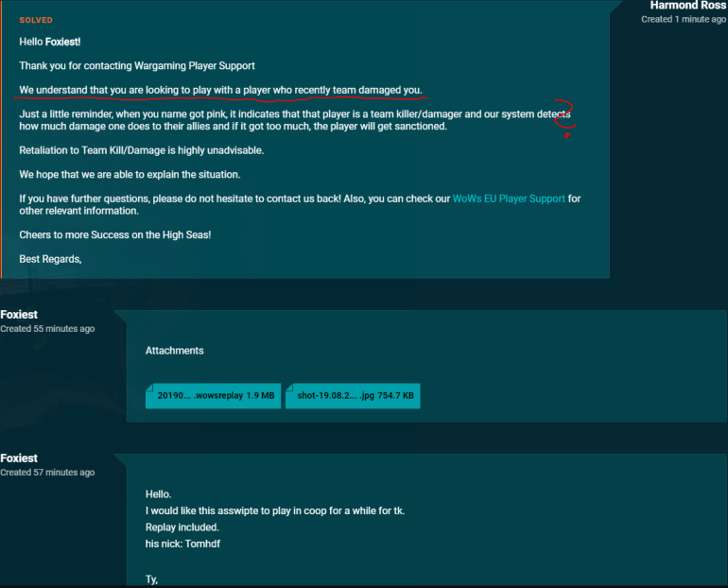
Task: Download the .wowsreplay 1.9 MB attachment
Action: click(213, 396)
